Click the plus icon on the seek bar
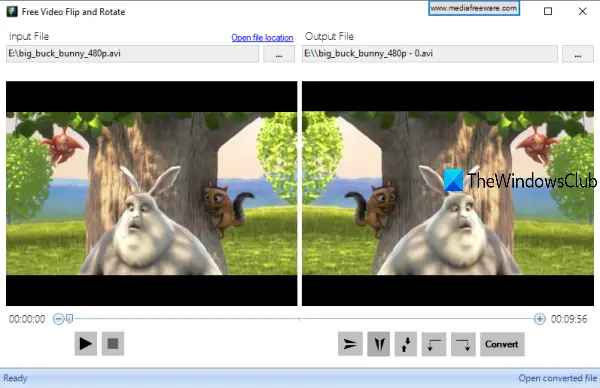The image size is (600, 388). click(540, 319)
